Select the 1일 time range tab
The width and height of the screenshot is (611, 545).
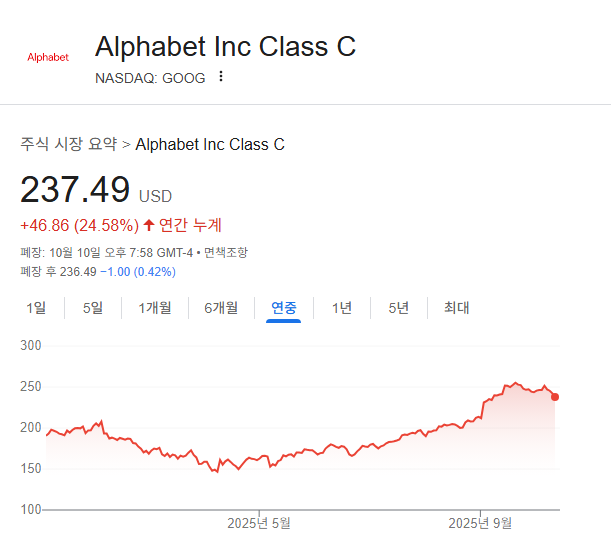tap(36, 308)
